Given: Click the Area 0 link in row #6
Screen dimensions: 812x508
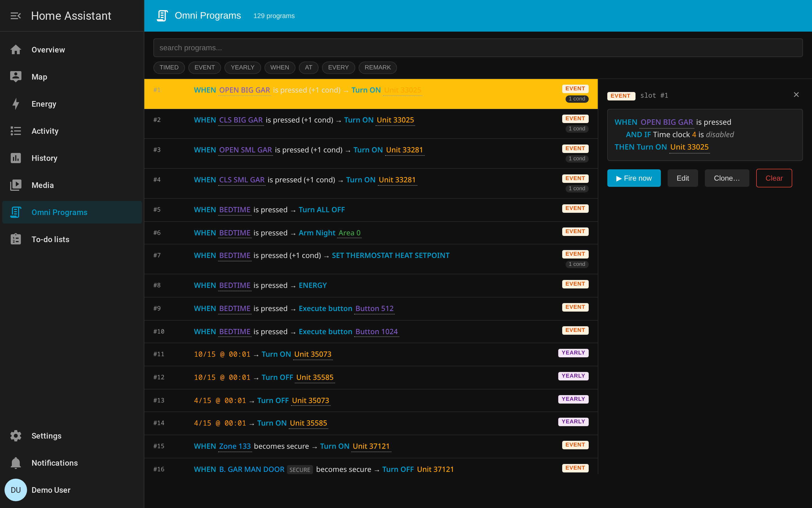Looking at the screenshot, I should coord(349,233).
